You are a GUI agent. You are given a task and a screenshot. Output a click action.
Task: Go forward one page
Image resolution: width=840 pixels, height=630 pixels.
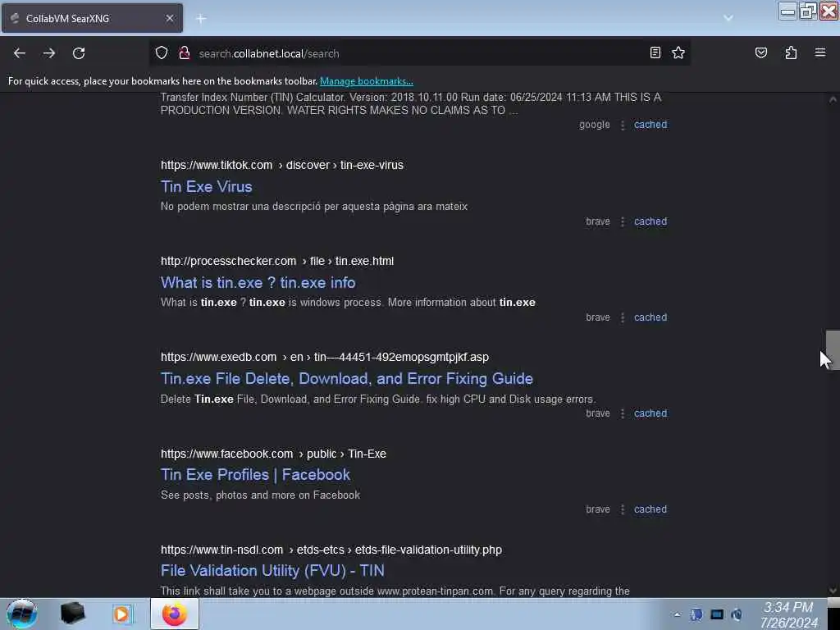pos(49,53)
